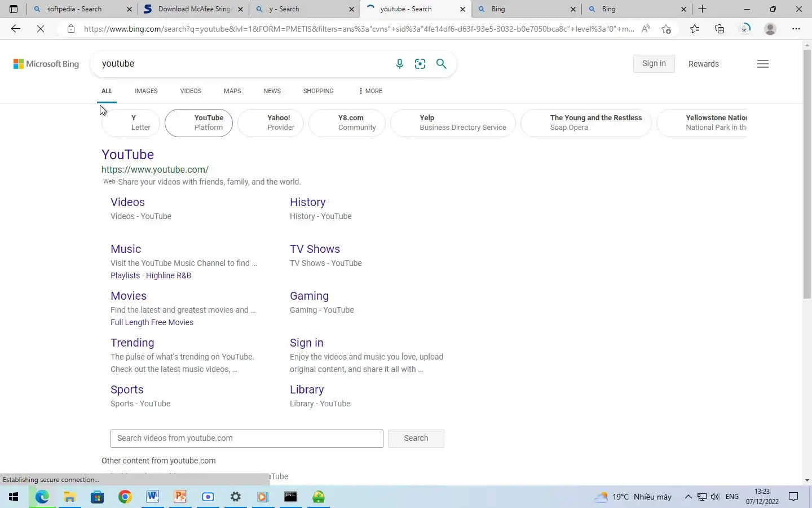The height and width of the screenshot is (508, 812).
Task: Click the profile avatar icon
Action: click(x=770, y=29)
